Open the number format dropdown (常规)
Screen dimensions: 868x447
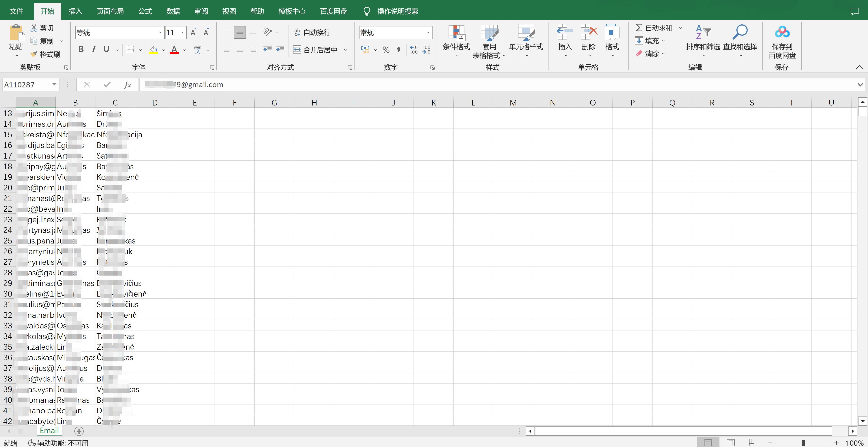pos(428,33)
